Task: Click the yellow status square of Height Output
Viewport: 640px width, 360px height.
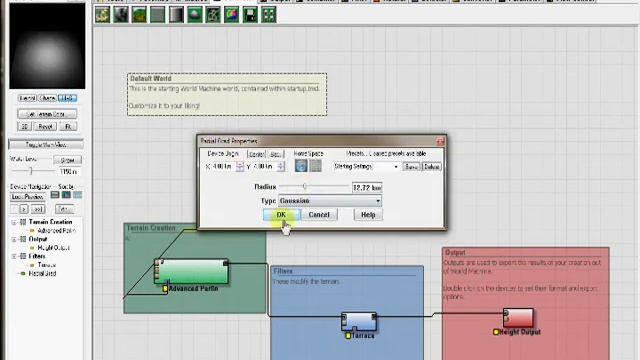Action: pyautogui.click(x=496, y=332)
